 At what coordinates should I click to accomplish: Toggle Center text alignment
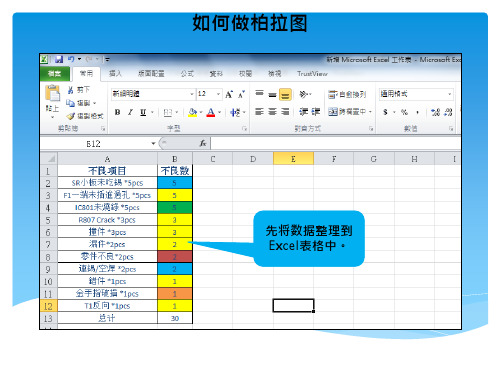272,112
